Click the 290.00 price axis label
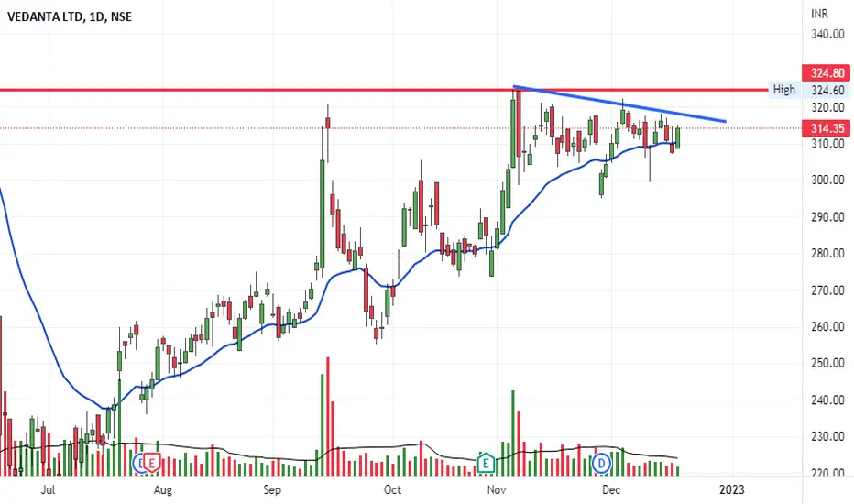 click(x=827, y=217)
